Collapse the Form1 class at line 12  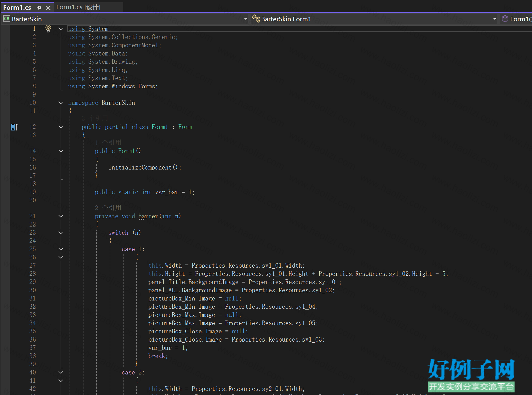click(61, 127)
